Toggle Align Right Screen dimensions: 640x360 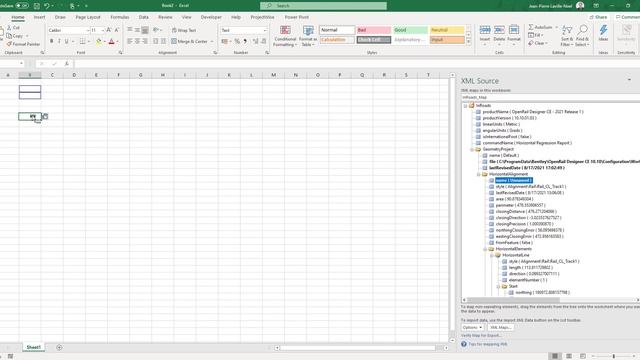click(145, 41)
